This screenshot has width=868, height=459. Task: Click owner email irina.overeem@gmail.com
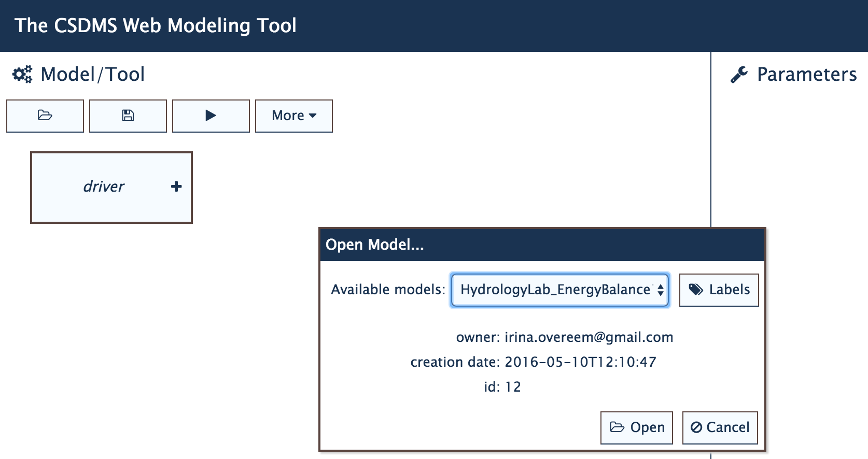click(589, 337)
